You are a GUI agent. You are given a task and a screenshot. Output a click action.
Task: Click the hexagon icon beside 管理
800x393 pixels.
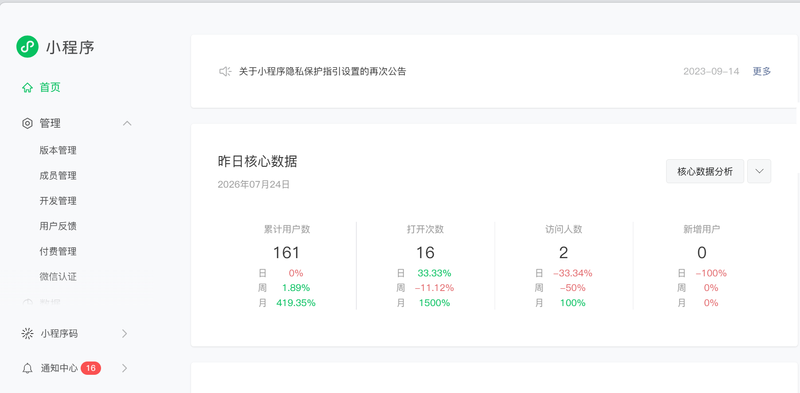tap(27, 124)
